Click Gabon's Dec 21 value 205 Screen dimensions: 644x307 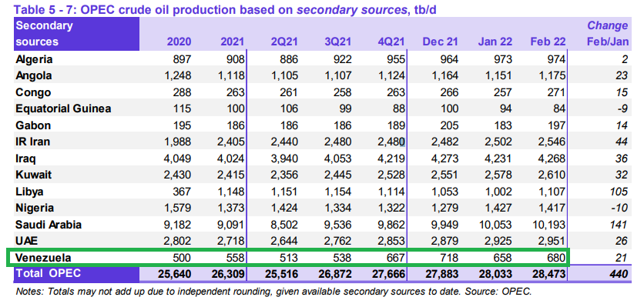point(449,125)
